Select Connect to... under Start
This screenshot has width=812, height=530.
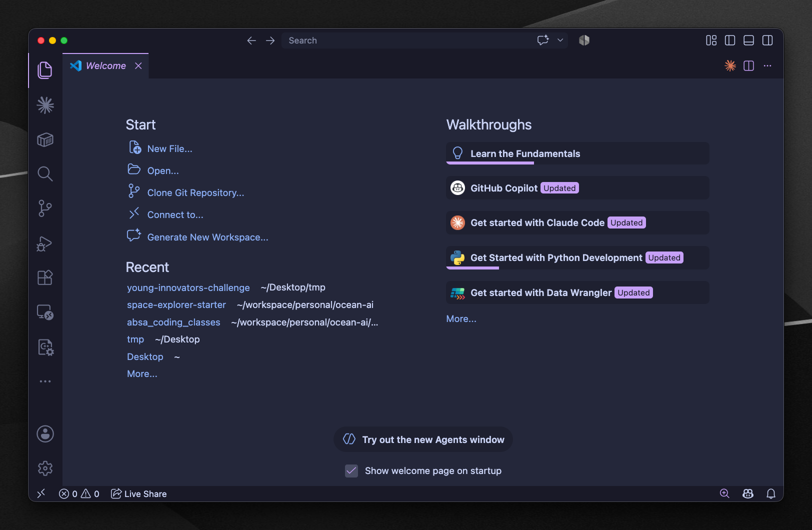click(165, 214)
